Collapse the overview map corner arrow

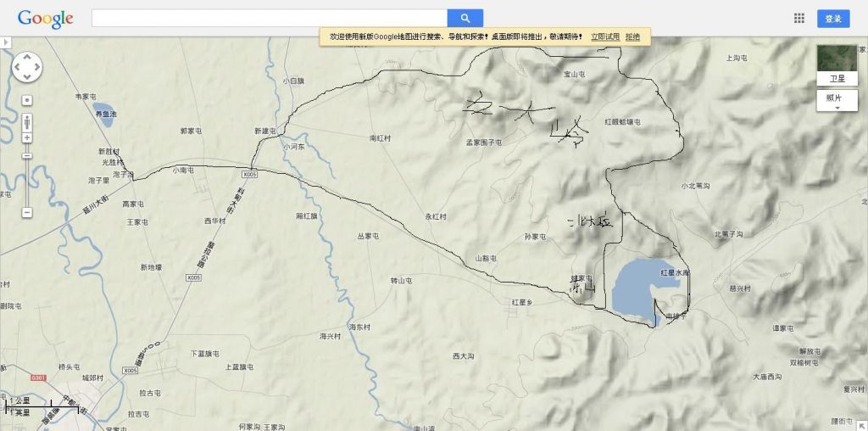[x=862, y=425]
